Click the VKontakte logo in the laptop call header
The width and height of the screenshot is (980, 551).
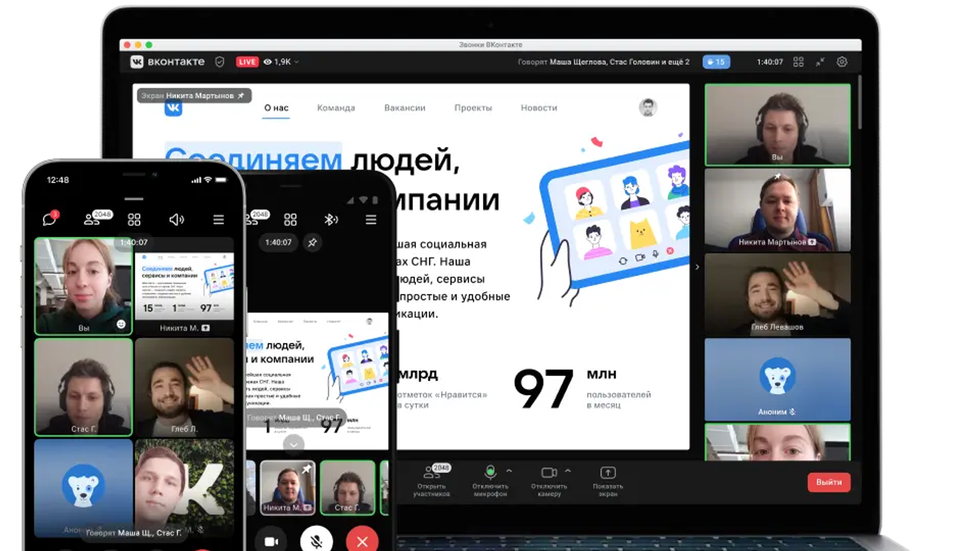(167, 62)
